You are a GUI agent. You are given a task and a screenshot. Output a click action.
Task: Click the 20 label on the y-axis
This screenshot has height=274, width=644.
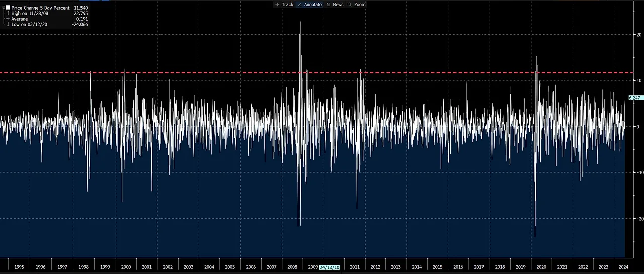coord(638,35)
